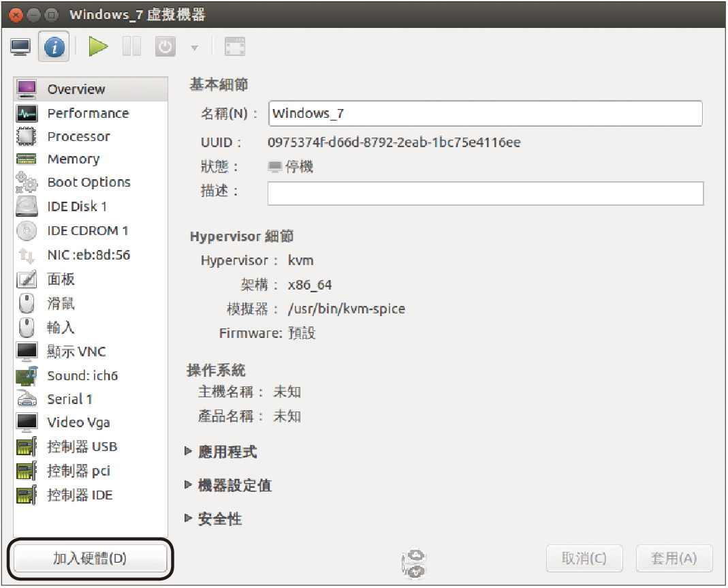
Task: Open the Performance hardware icon
Action: point(27,113)
